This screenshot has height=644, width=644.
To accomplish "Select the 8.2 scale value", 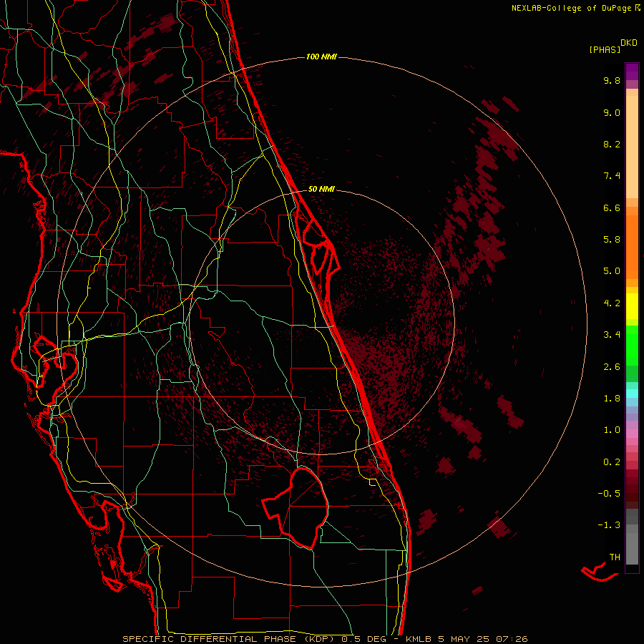I will (x=612, y=144).
